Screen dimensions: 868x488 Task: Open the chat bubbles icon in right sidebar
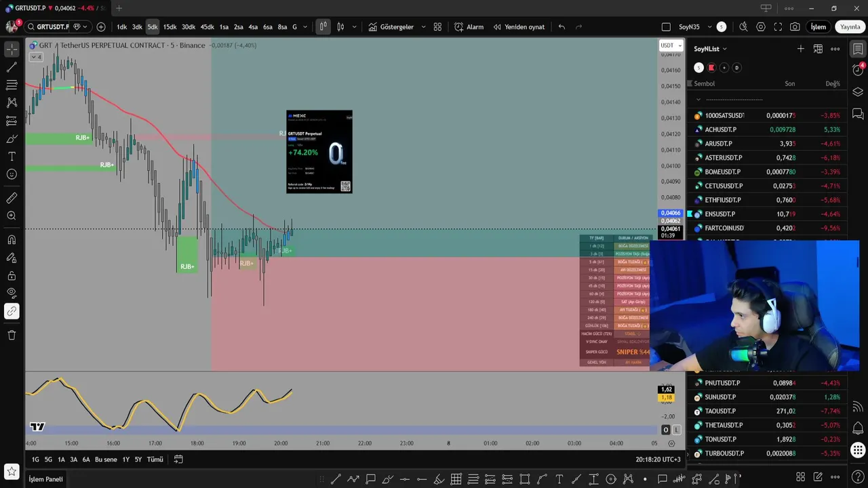click(858, 113)
